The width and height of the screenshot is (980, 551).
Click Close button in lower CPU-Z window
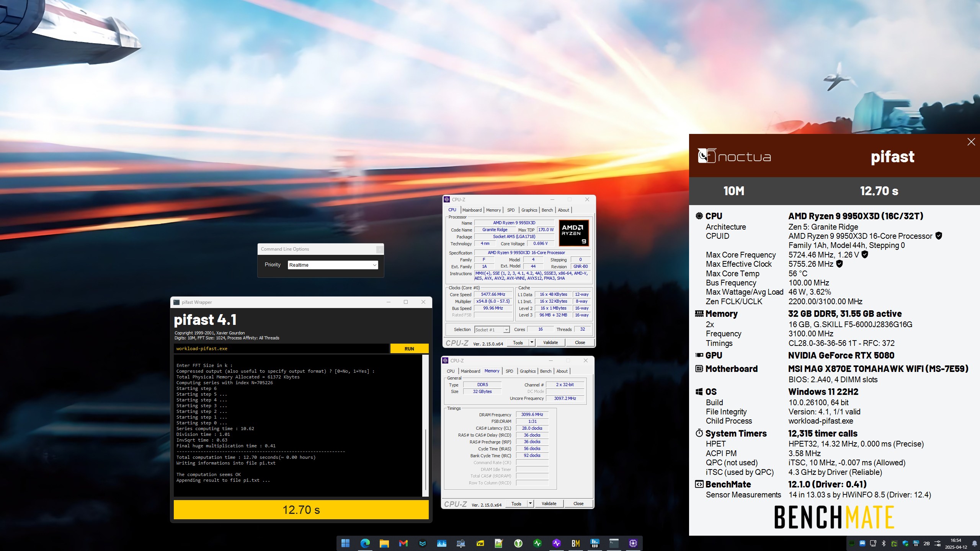(578, 504)
